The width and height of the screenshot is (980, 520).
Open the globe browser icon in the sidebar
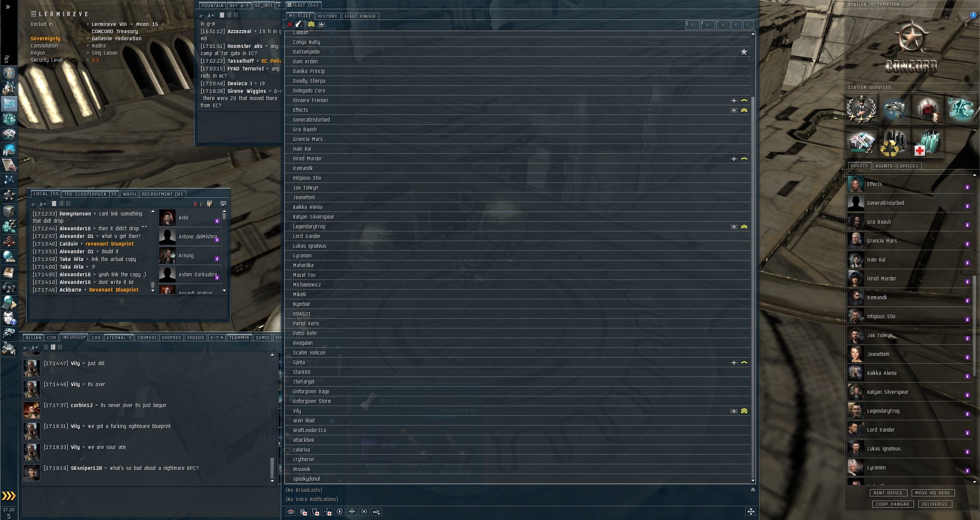click(9, 256)
